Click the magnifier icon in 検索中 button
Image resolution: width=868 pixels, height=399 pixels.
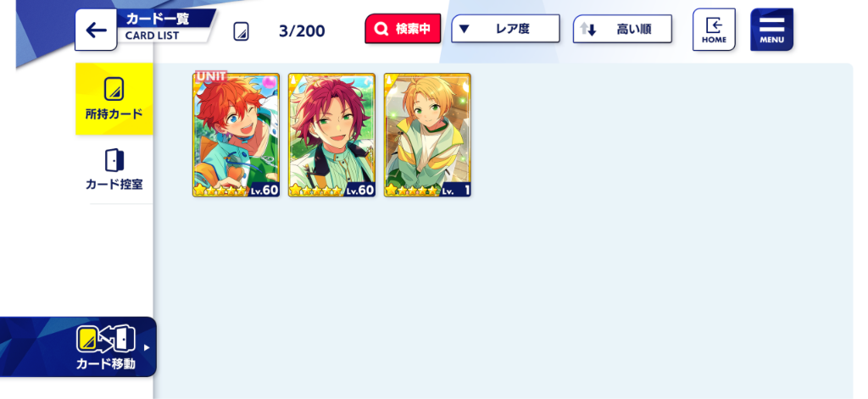pyautogui.click(x=381, y=30)
